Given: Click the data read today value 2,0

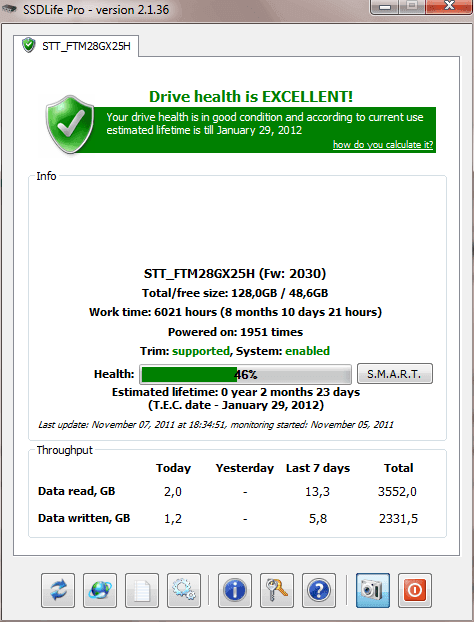Looking at the screenshot, I should click(173, 492).
